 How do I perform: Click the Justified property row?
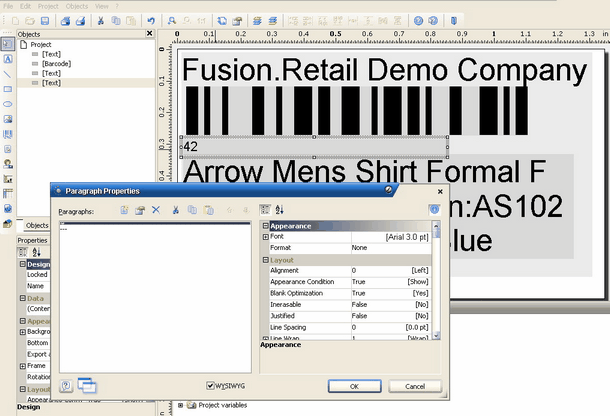[x=349, y=316]
